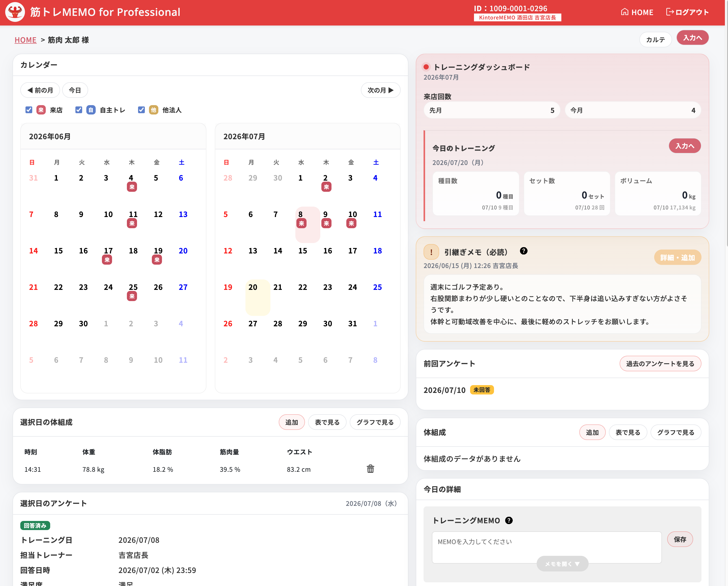
Task: Click 追加 in right 体組成 panel
Action: (592, 432)
